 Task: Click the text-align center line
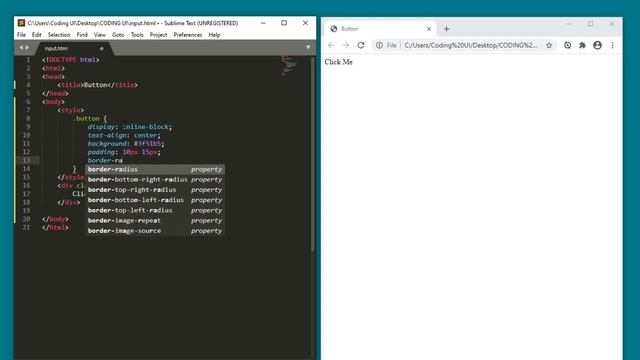[x=124, y=135]
